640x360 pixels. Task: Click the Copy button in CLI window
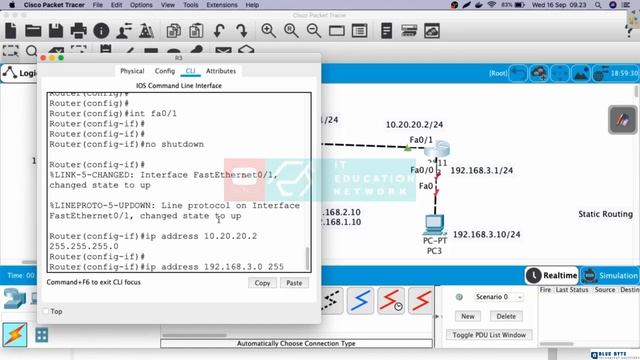coord(262,283)
